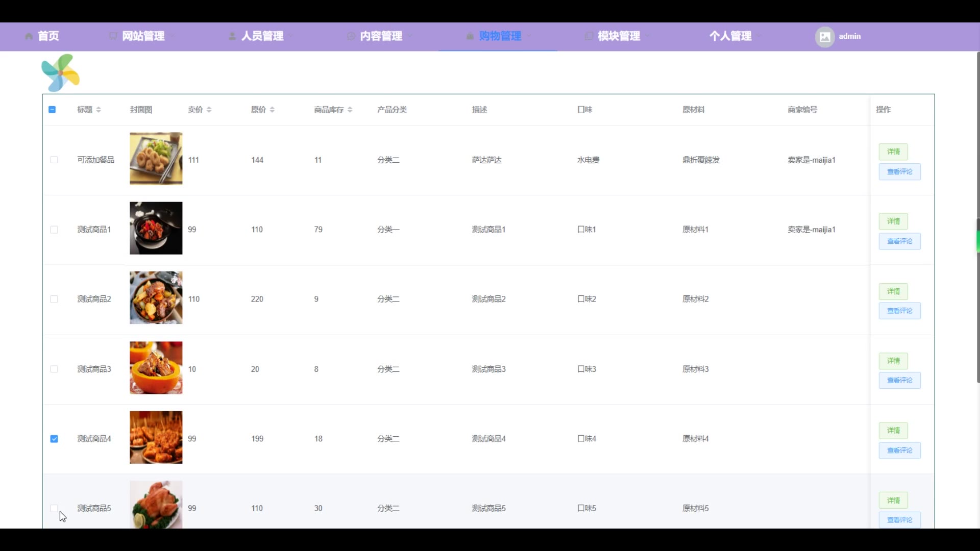
Task: Toggle the select-all header checkbox
Action: tap(52, 110)
